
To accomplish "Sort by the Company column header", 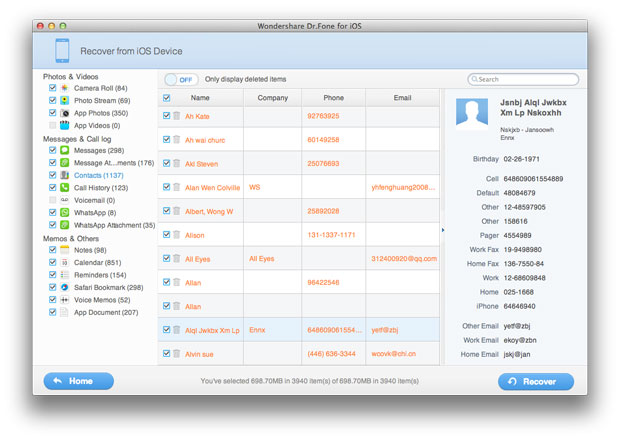I will pyautogui.click(x=272, y=98).
